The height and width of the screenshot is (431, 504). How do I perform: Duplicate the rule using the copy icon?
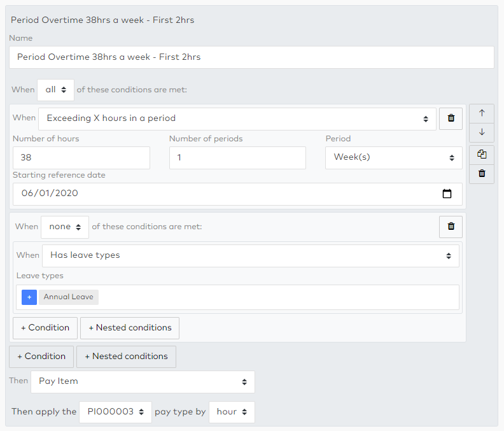(482, 154)
